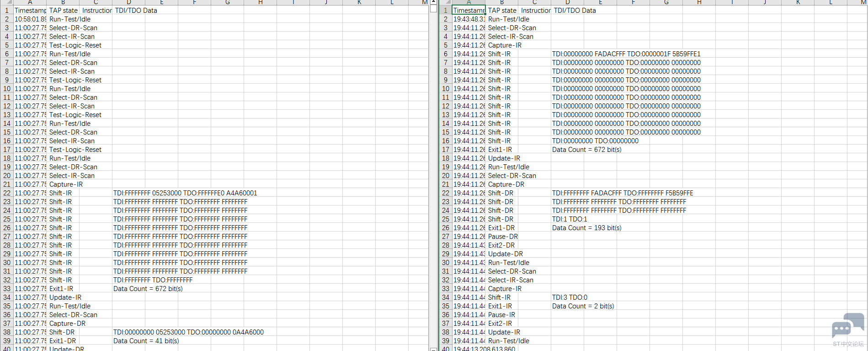
Task: Select the cell 'TDI:FFFFFFFF FADACFFF TDO:FFFFFFFF F5B59FFE'
Action: point(623,193)
